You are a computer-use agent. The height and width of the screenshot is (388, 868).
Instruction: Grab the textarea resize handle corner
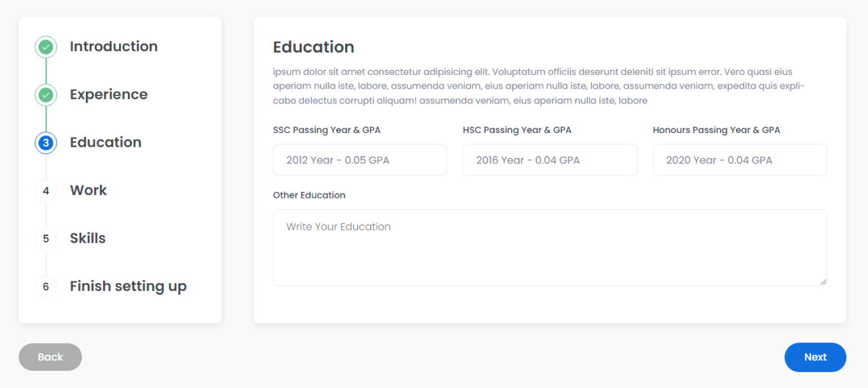tap(824, 282)
